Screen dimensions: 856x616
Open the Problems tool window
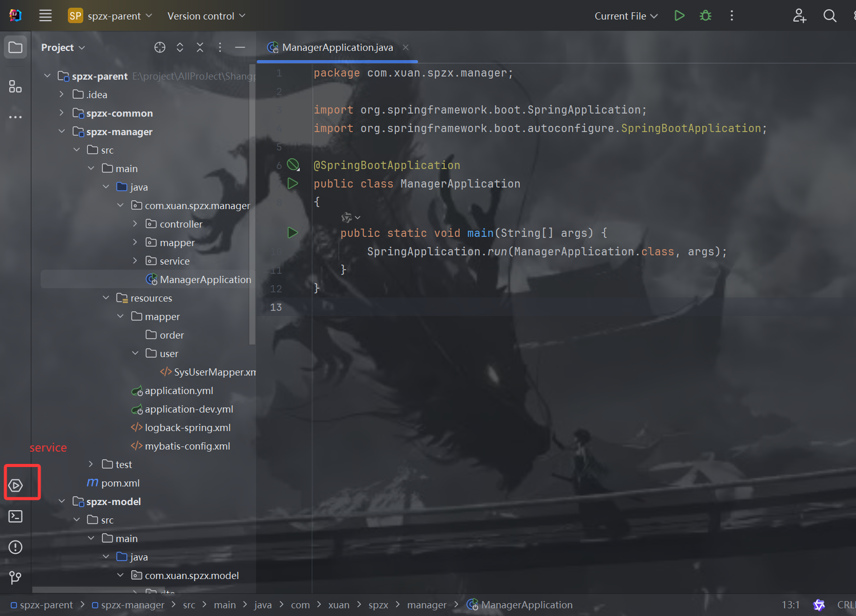[x=15, y=547]
